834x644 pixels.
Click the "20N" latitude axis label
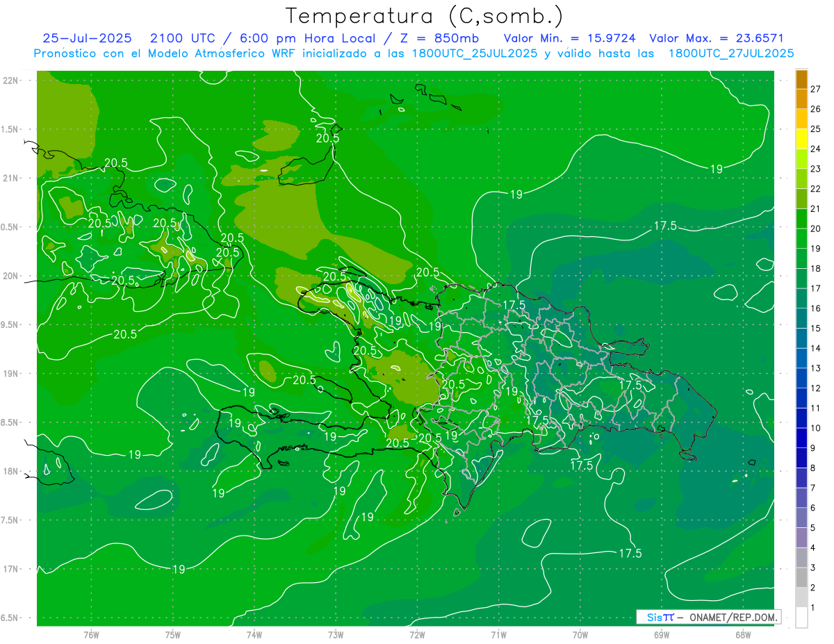pos(11,276)
